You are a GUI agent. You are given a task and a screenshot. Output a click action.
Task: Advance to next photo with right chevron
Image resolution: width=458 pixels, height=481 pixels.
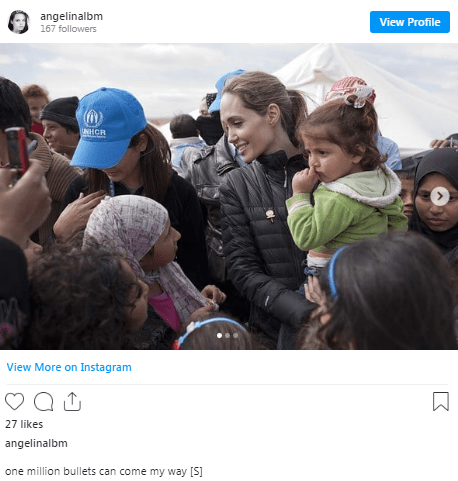(x=440, y=196)
